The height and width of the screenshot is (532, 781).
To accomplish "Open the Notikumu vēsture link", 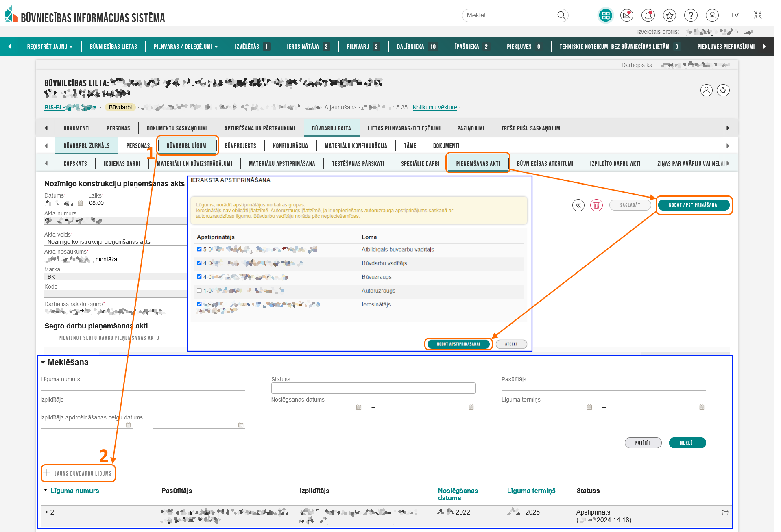I will pyautogui.click(x=435, y=107).
